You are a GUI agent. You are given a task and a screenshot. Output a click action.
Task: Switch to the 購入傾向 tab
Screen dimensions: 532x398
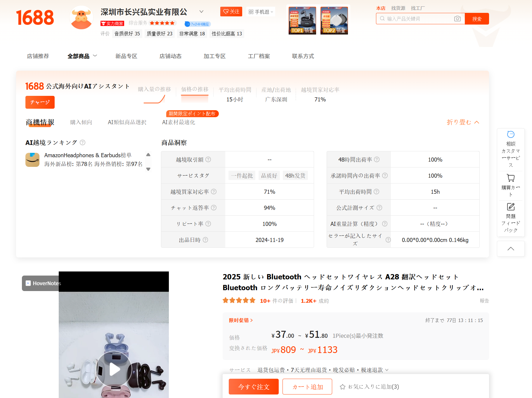[81, 122]
